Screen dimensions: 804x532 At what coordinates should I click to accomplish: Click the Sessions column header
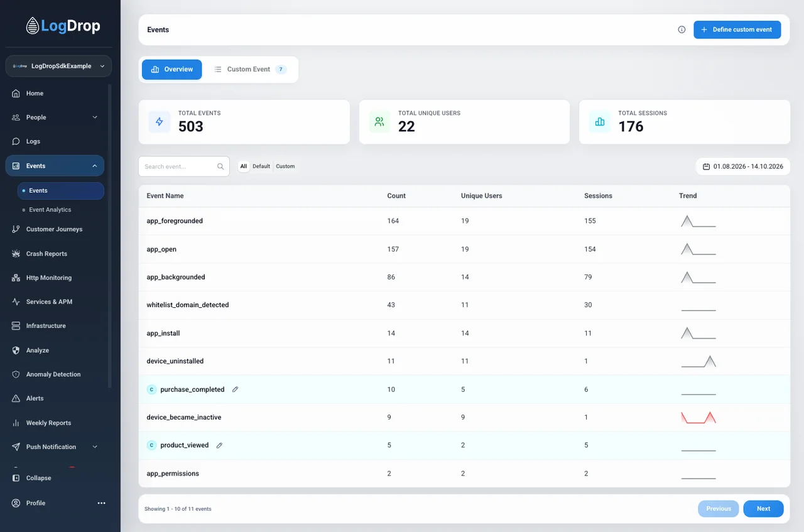coord(598,196)
